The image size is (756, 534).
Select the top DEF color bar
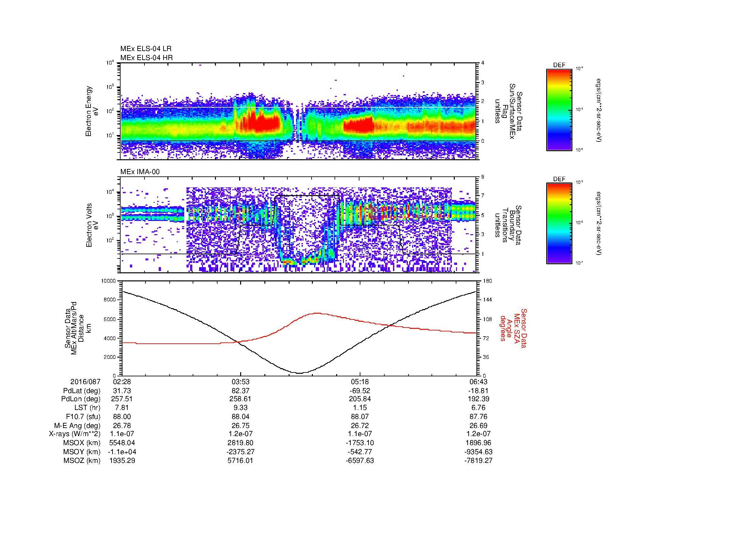pyautogui.click(x=559, y=110)
